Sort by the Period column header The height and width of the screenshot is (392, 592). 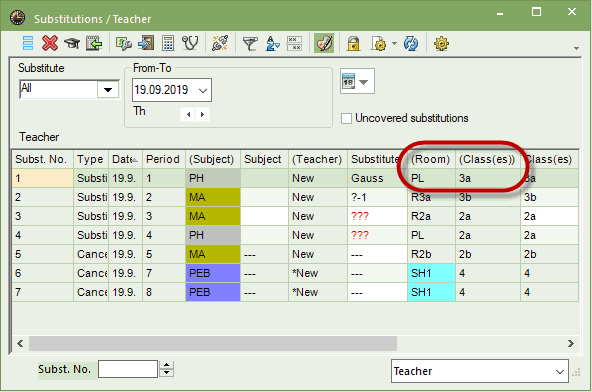pyautogui.click(x=163, y=159)
